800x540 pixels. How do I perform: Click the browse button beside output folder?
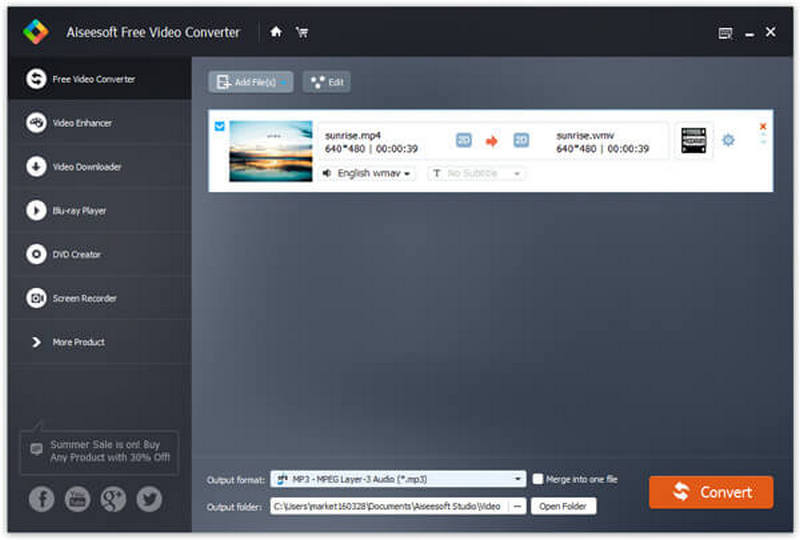[517, 506]
